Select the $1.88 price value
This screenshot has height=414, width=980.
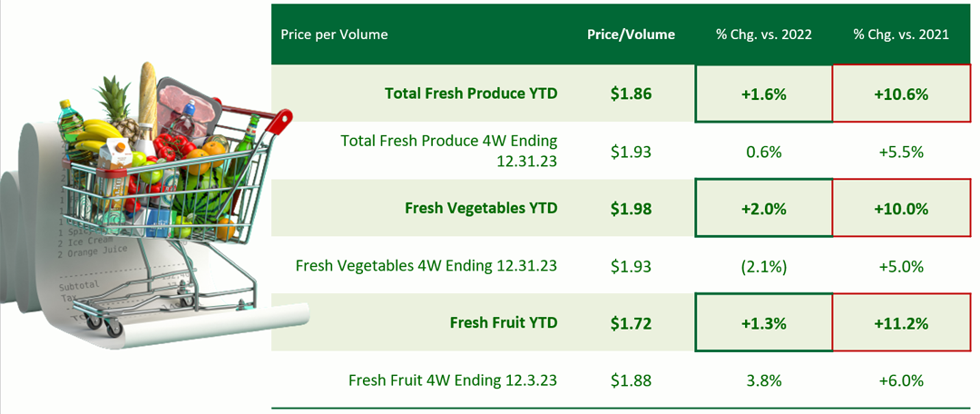(631, 380)
